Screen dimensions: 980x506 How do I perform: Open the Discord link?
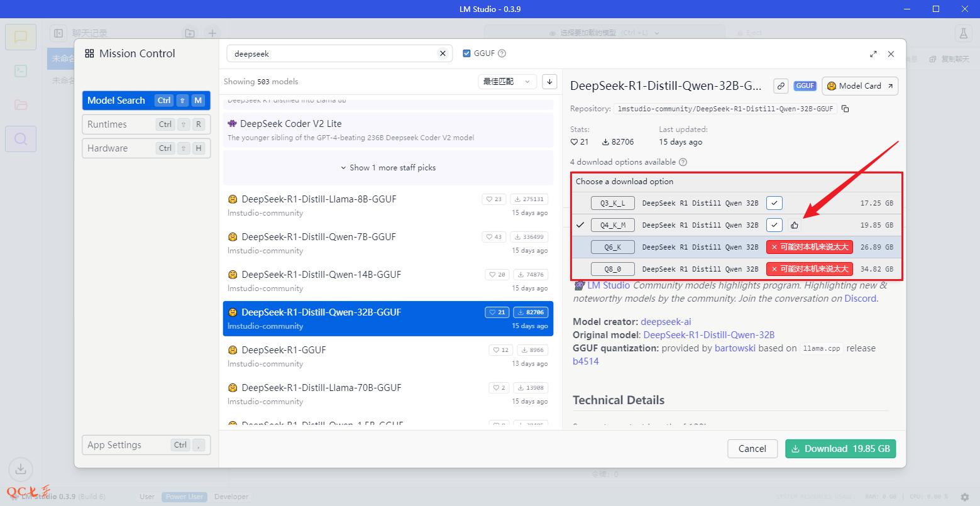[x=860, y=299]
